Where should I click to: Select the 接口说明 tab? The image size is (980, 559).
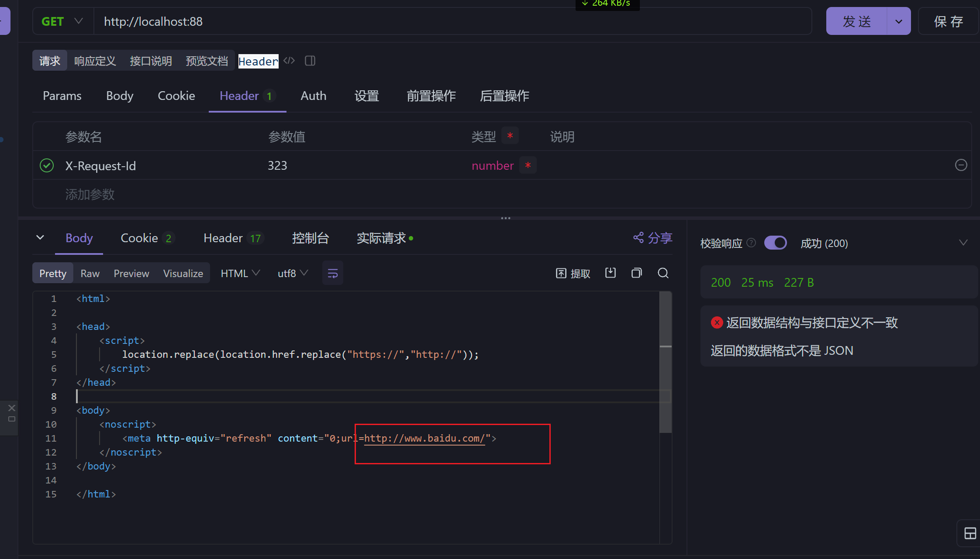click(x=151, y=61)
